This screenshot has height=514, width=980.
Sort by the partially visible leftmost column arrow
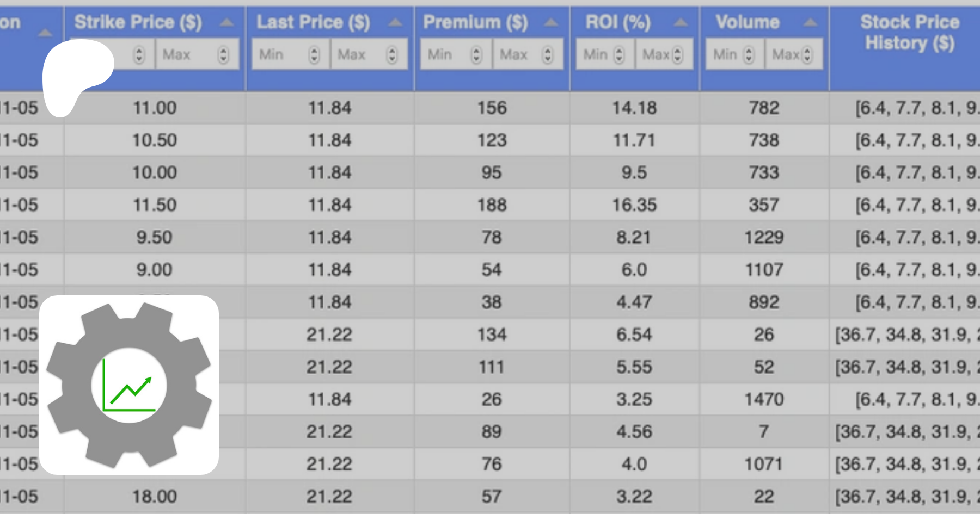45,34
